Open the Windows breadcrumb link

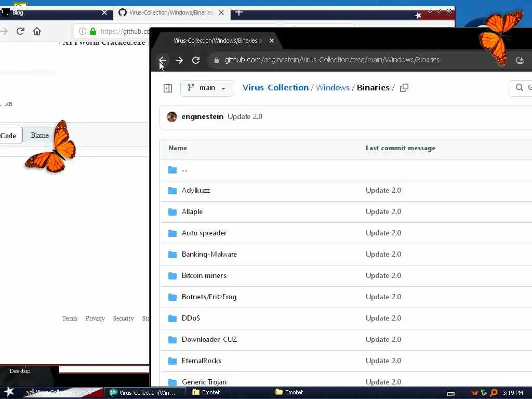(332, 87)
